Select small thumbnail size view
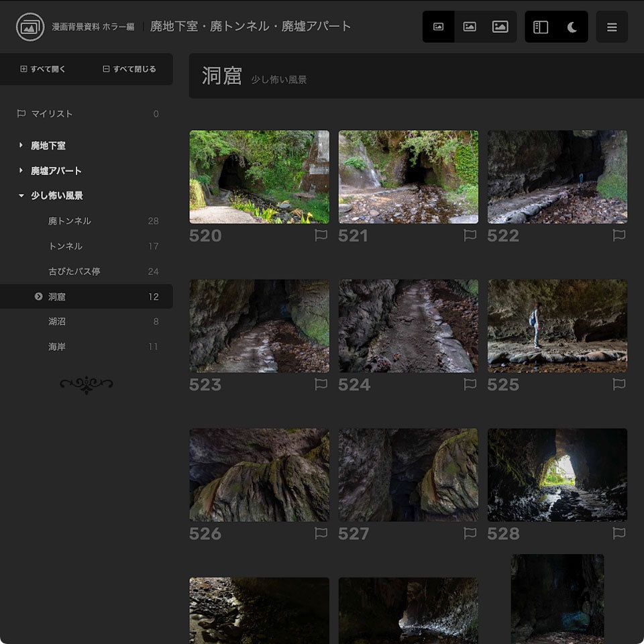The width and height of the screenshot is (644, 644). (438, 27)
